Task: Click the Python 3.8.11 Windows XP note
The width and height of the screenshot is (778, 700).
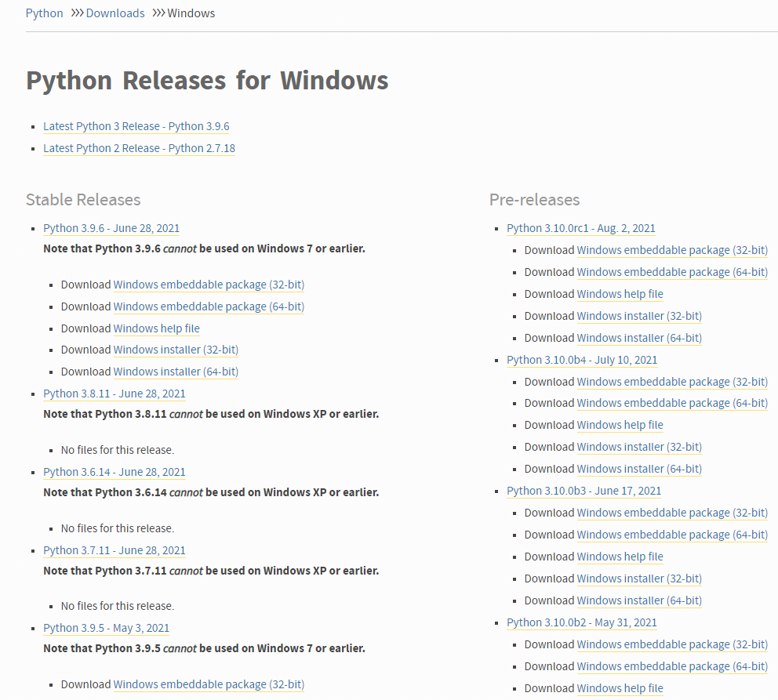Action: coord(211,414)
